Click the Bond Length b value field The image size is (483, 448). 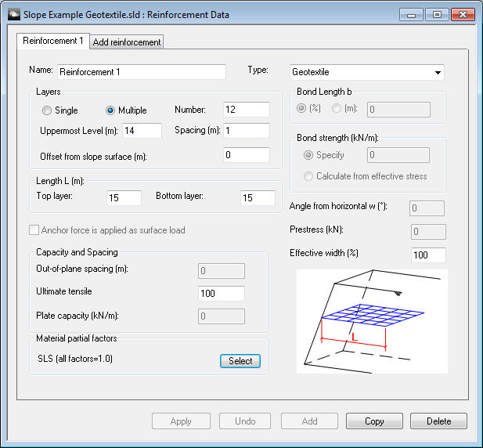pyautogui.click(x=398, y=110)
